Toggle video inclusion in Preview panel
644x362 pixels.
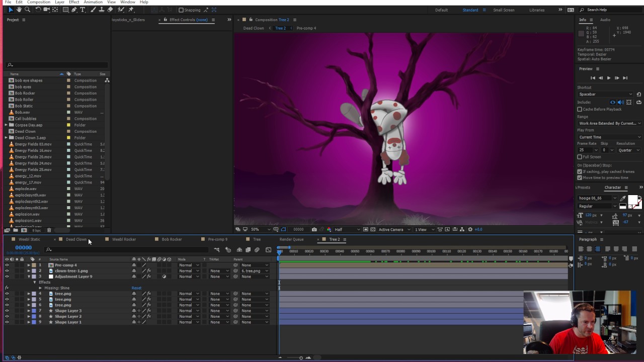(x=612, y=102)
